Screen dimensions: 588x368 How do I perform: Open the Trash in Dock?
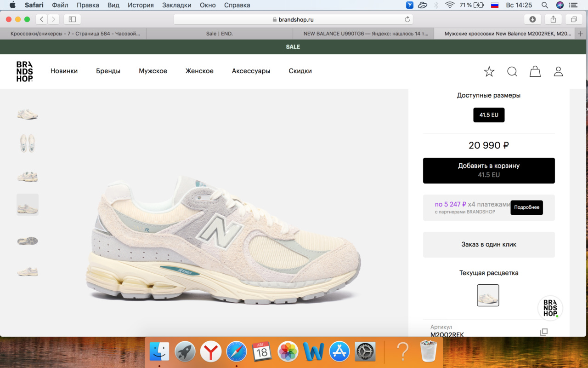(428, 352)
